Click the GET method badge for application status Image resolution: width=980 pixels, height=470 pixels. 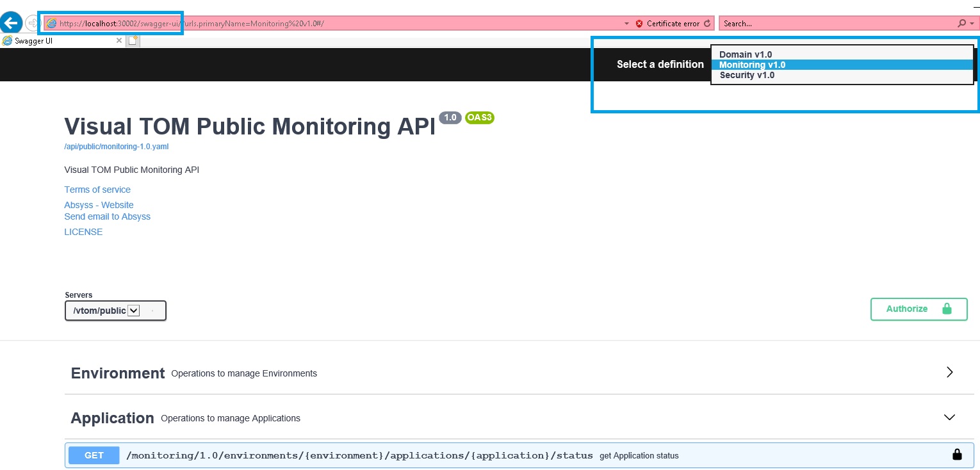(94, 455)
